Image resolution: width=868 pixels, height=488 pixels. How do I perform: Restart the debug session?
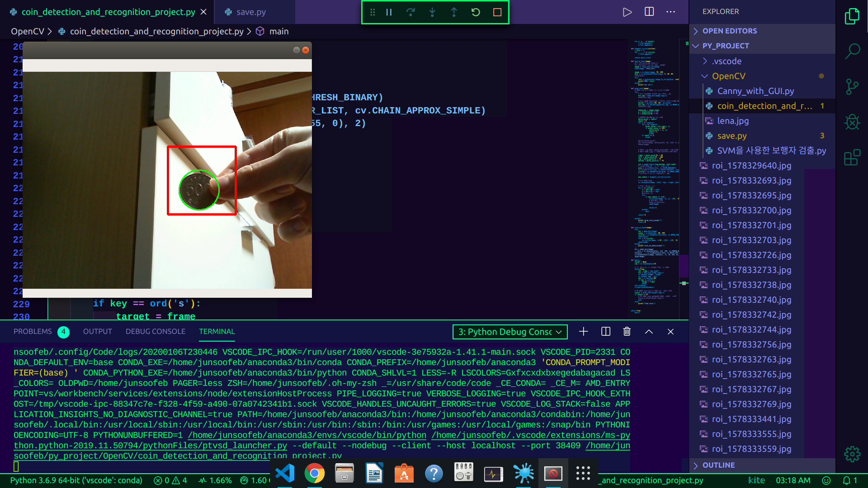point(476,12)
